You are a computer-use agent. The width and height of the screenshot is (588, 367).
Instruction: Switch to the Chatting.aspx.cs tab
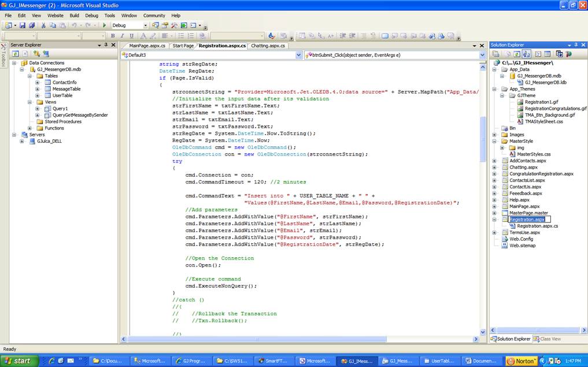[x=268, y=46]
